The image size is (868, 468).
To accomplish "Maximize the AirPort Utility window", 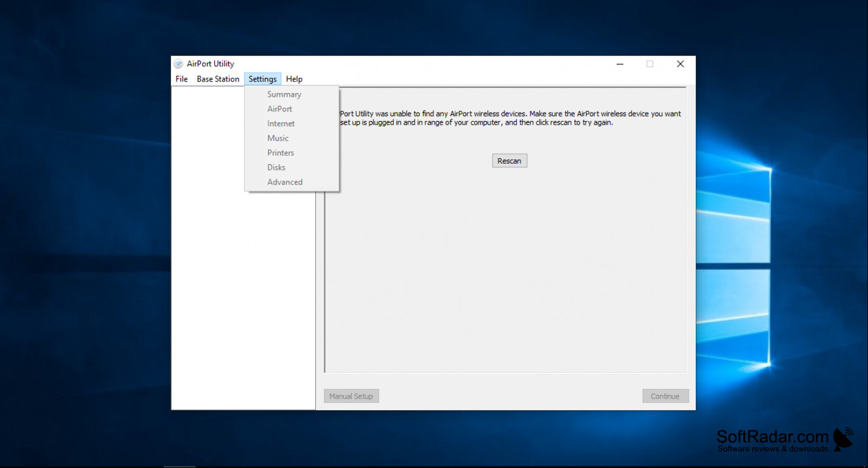I will pyautogui.click(x=649, y=64).
